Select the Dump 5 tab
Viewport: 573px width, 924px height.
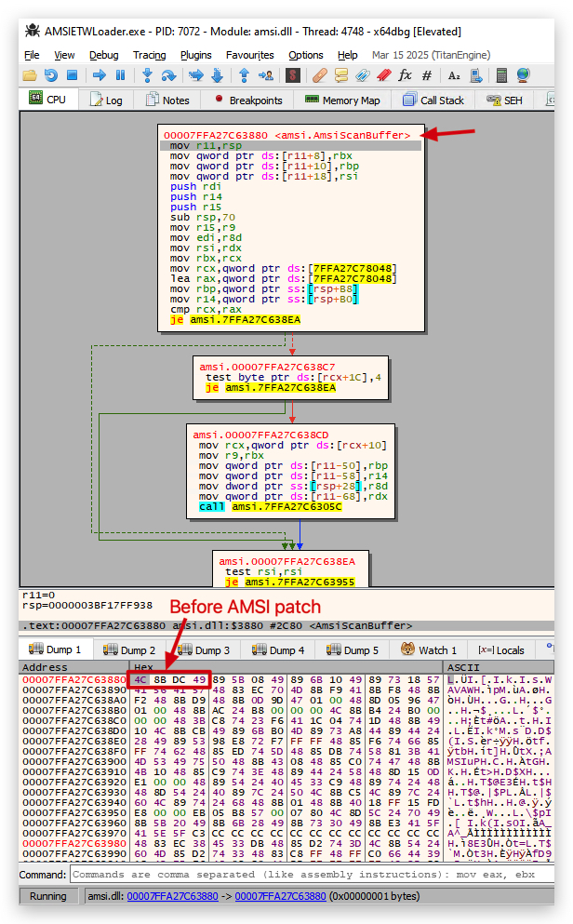[353, 650]
